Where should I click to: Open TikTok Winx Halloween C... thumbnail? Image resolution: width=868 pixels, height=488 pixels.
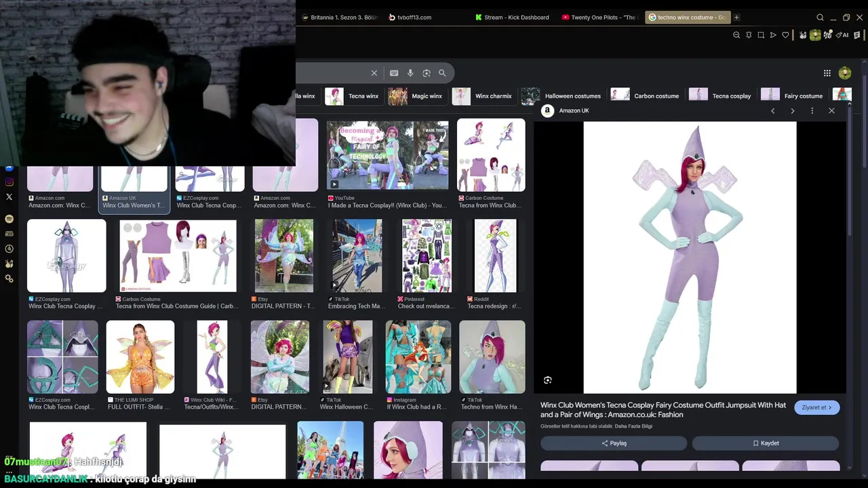tap(347, 357)
